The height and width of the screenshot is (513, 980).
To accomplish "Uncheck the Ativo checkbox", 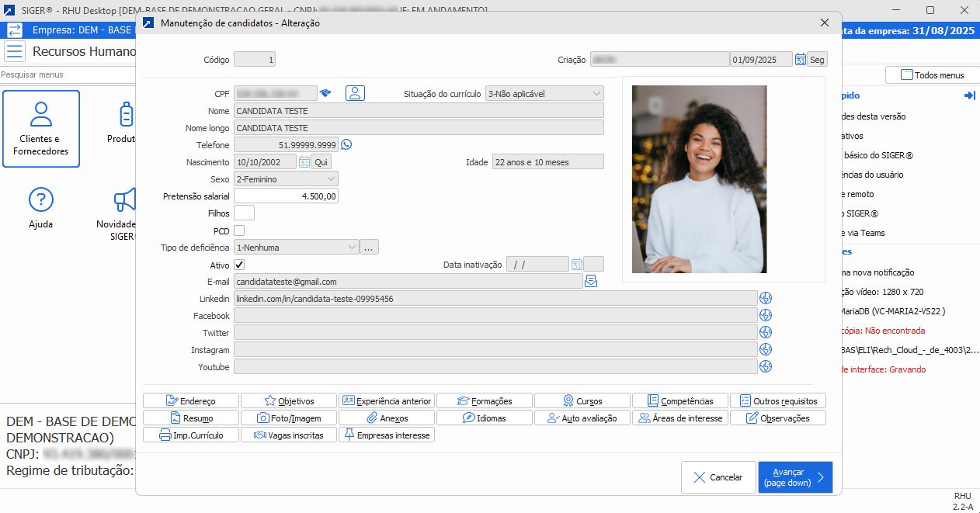I will click(239, 265).
